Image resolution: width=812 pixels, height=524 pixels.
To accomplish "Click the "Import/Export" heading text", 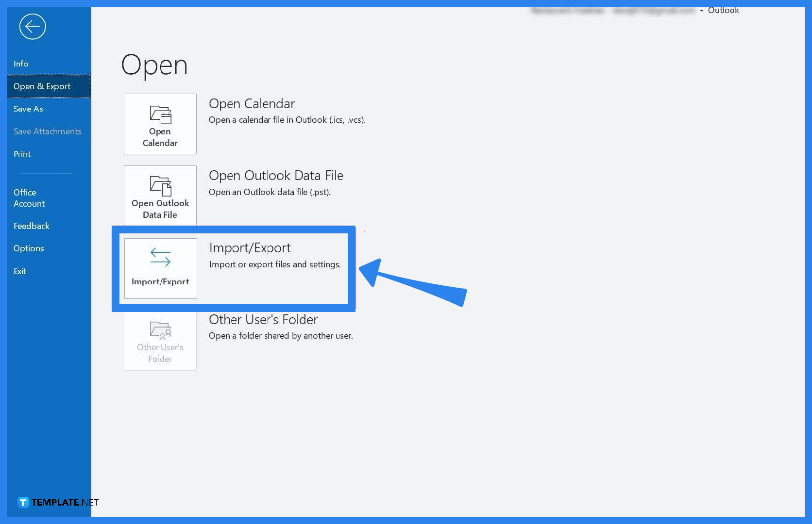I will coord(250,248).
